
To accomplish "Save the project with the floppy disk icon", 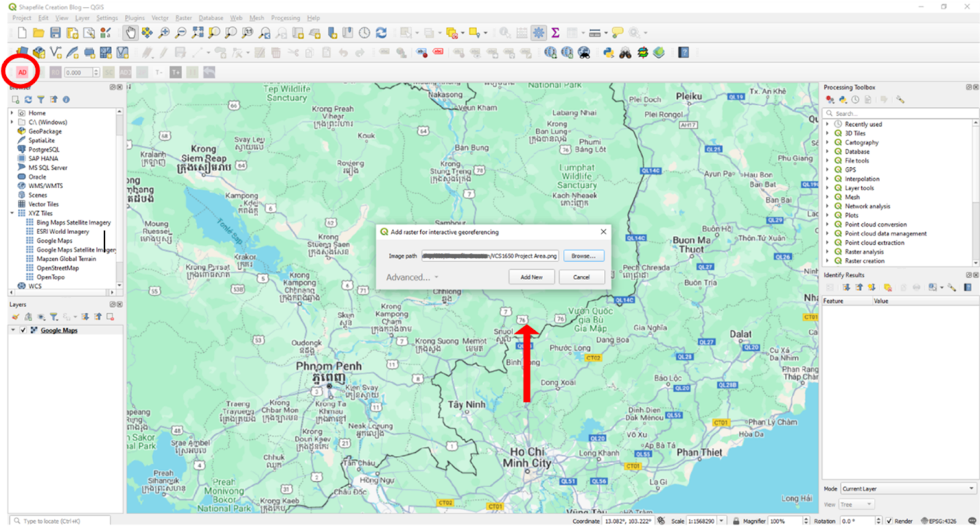I will pyautogui.click(x=55, y=33).
